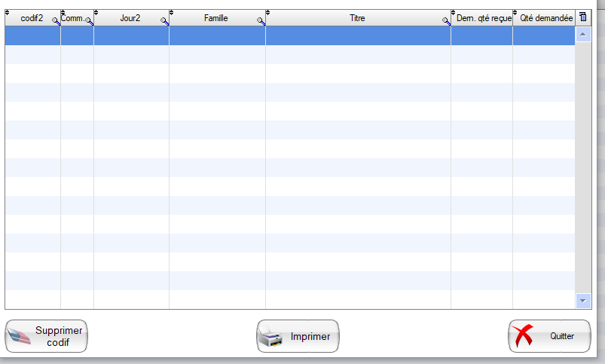Image resolution: width=605 pixels, height=364 pixels.
Task: Click the Comm. column header label
Action: pyautogui.click(x=72, y=18)
